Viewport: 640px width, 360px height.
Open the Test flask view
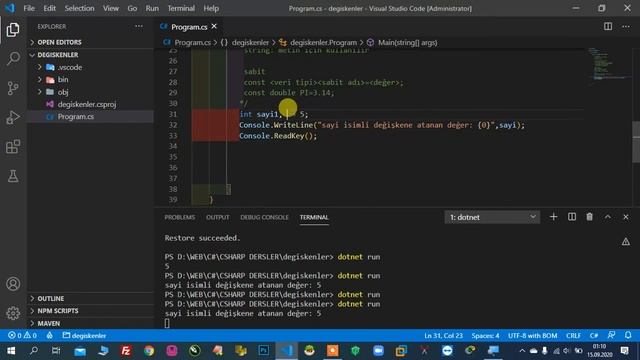point(13,176)
